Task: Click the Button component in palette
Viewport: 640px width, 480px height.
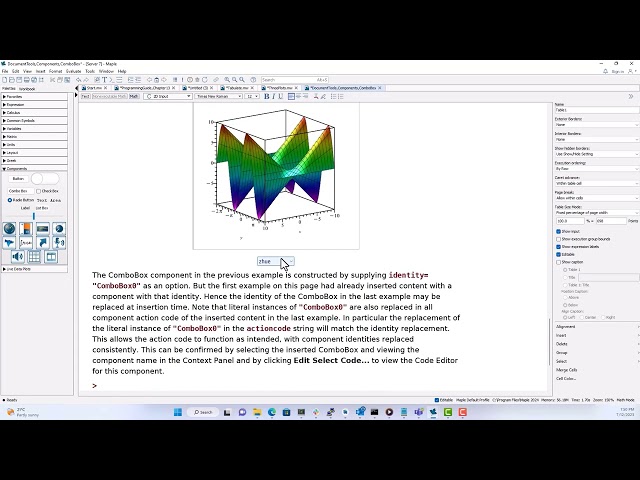Action: (x=18, y=179)
